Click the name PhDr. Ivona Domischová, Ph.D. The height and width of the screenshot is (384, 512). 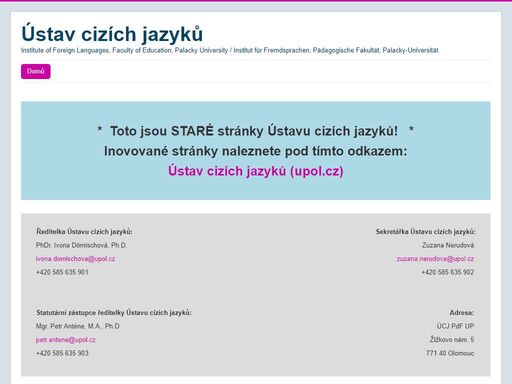click(x=81, y=245)
